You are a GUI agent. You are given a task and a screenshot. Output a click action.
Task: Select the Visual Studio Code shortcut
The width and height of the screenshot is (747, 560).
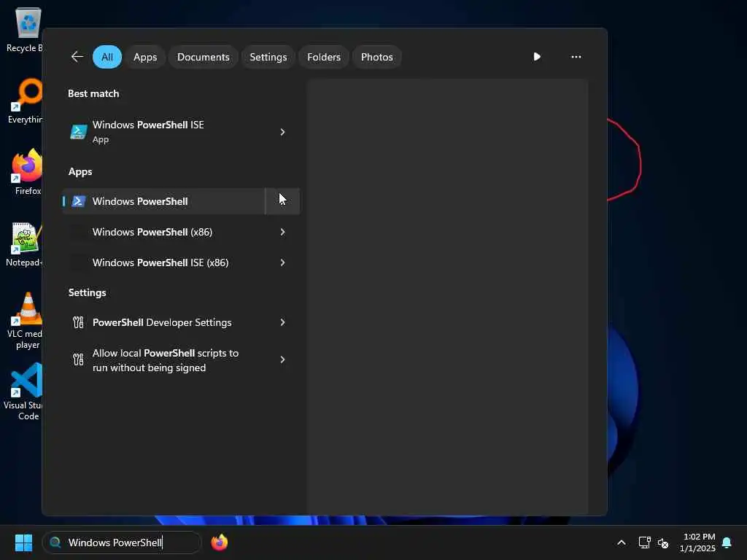click(25, 392)
